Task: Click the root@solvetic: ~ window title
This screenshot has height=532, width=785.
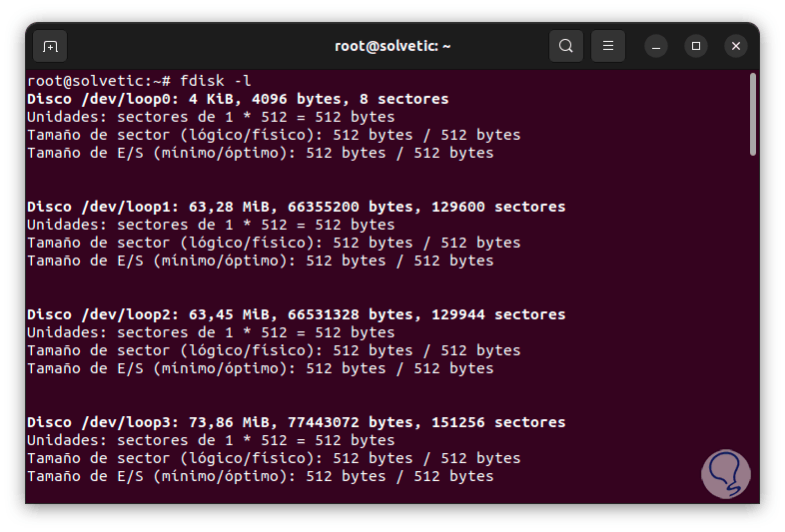Action: 392,46
